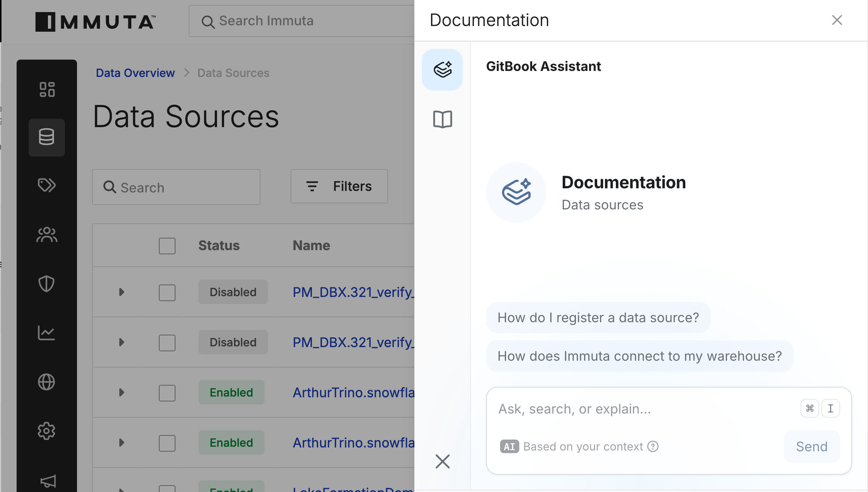Check the first Enabled ArthurTrino row checkbox
Viewport: 868px width, 492px height.
point(167,393)
